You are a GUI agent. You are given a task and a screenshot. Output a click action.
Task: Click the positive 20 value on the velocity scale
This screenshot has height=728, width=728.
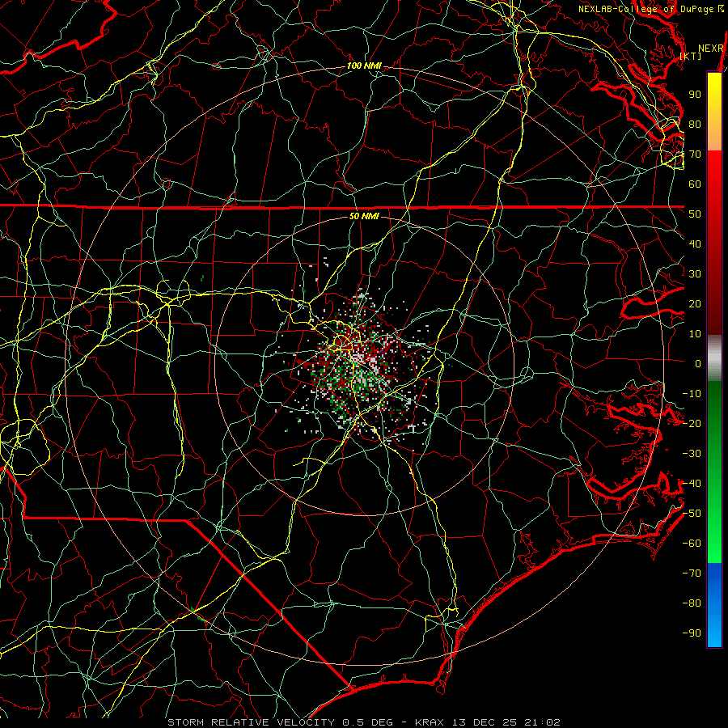(x=695, y=303)
